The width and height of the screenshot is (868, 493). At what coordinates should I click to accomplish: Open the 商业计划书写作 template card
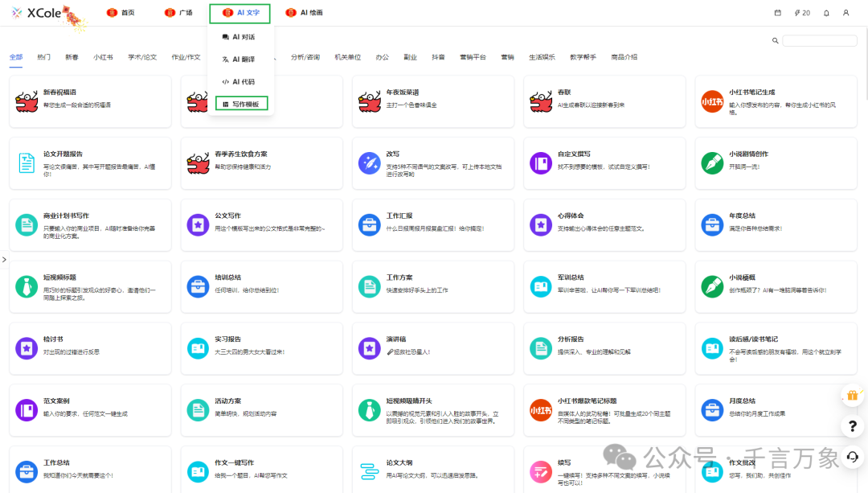point(90,224)
